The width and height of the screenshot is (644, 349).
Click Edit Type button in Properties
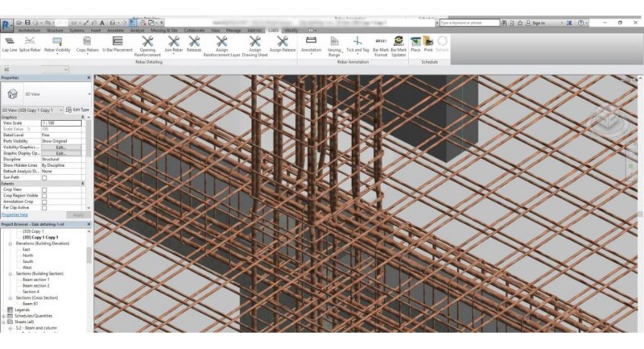click(x=77, y=110)
